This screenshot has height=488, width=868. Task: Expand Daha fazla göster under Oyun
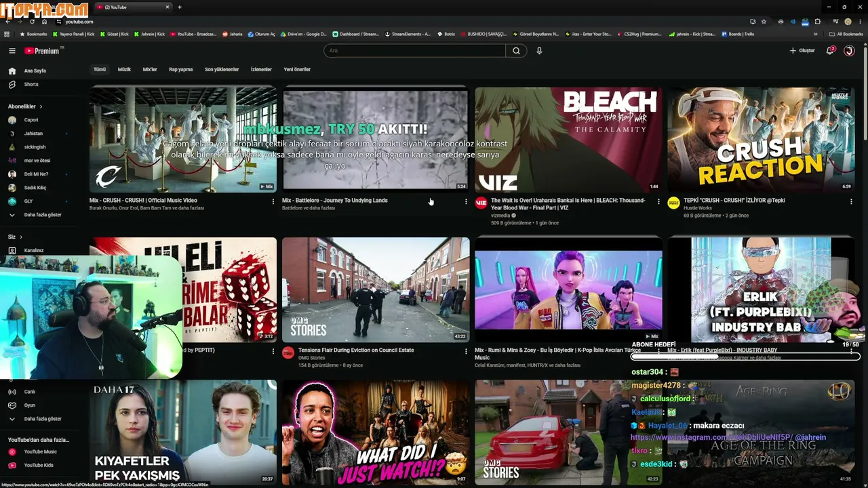37,419
